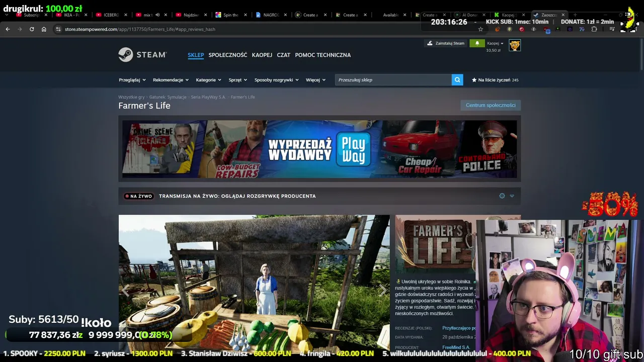This screenshot has height=362, width=644.
Task: Click the Steam logo
Action: [x=142, y=55]
